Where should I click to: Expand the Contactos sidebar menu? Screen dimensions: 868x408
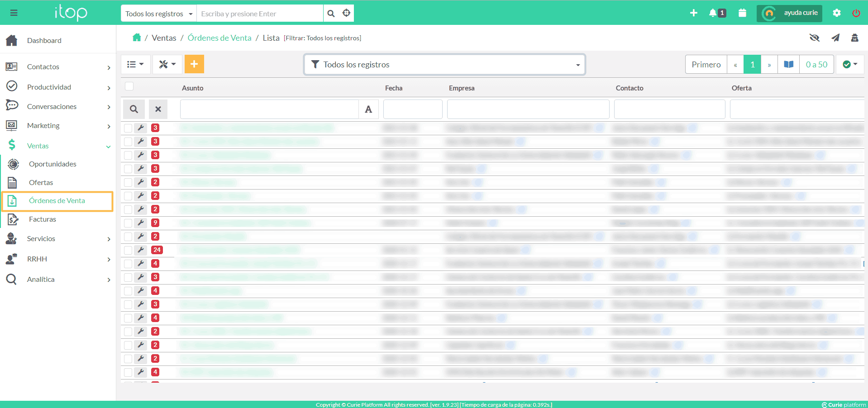tap(58, 67)
